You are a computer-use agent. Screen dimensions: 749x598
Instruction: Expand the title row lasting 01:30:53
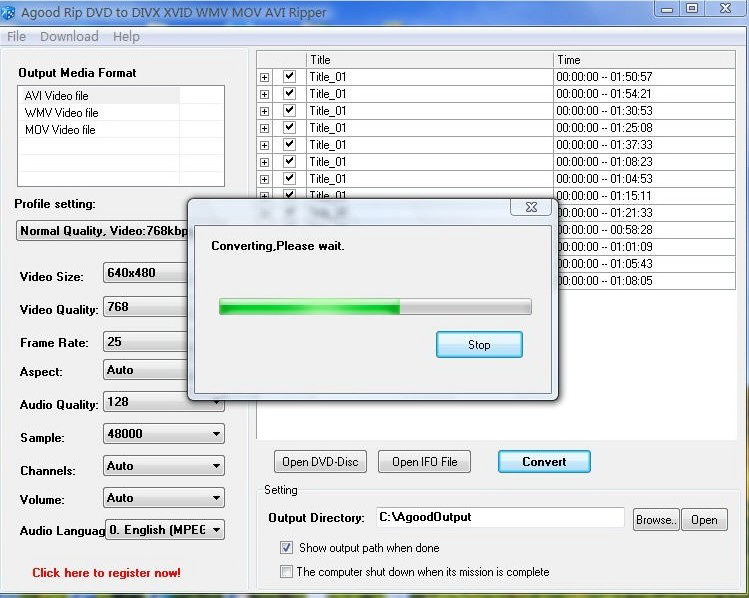click(264, 111)
